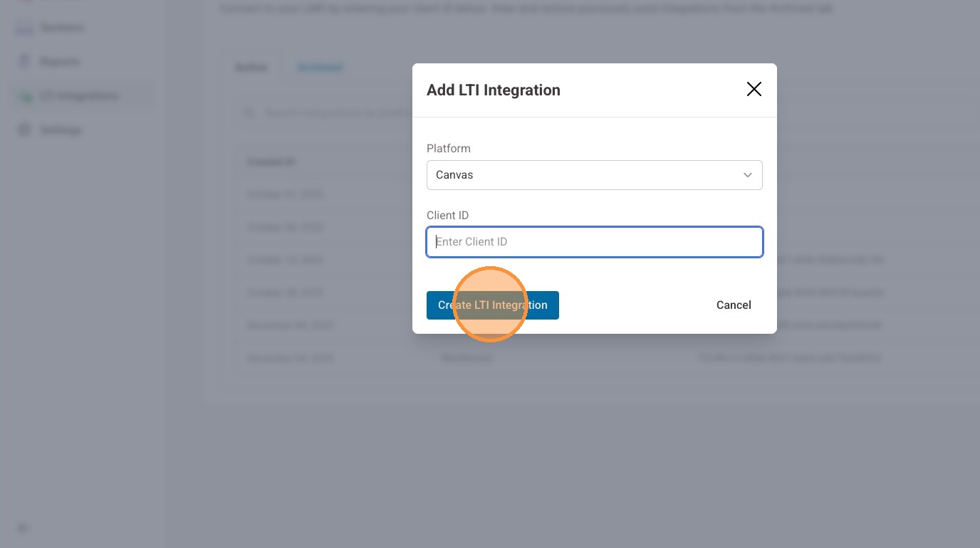Click the Settings gear icon
The image size is (980, 548).
(x=25, y=130)
